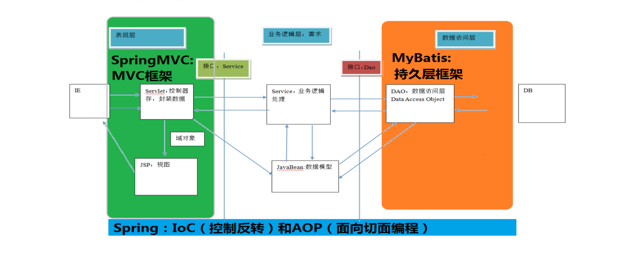Click the Service：业务逻辑处理 box
Screen dimensions: 644x256
(x=298, y=104)
